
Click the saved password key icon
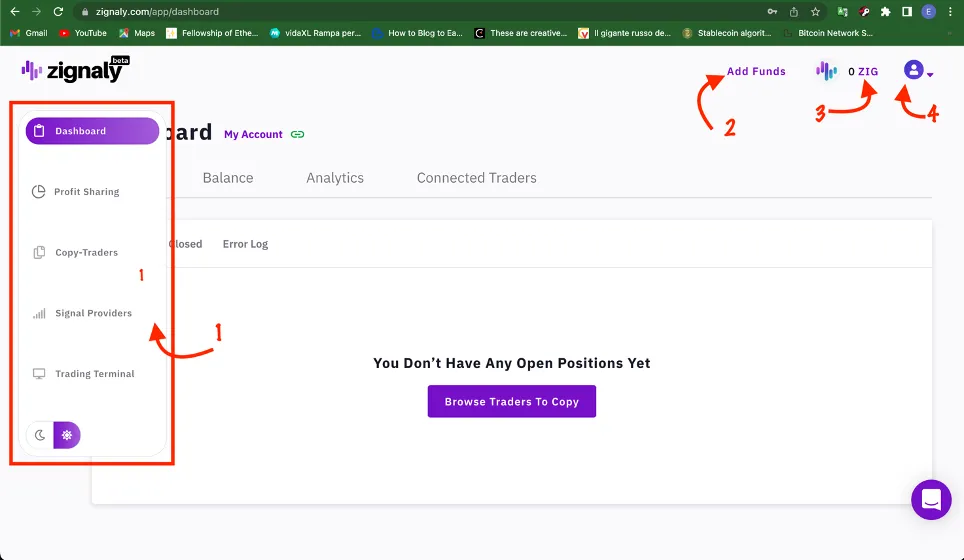[x=772, y=12]
